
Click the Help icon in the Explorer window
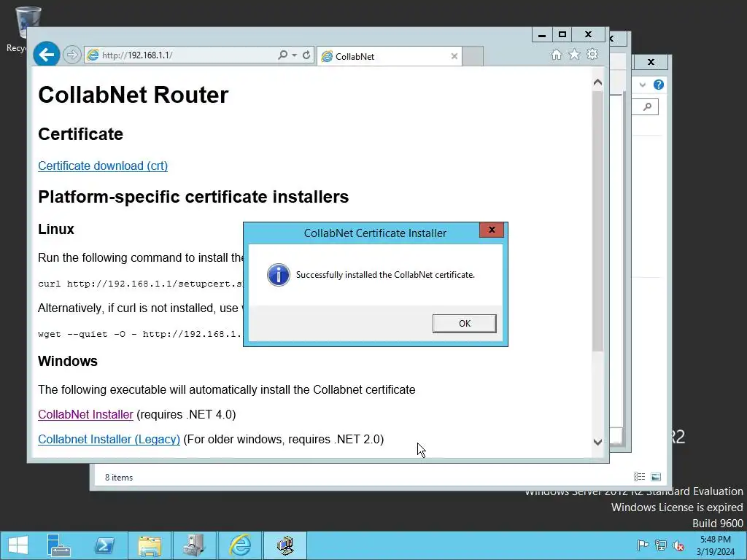coord(659,85)
